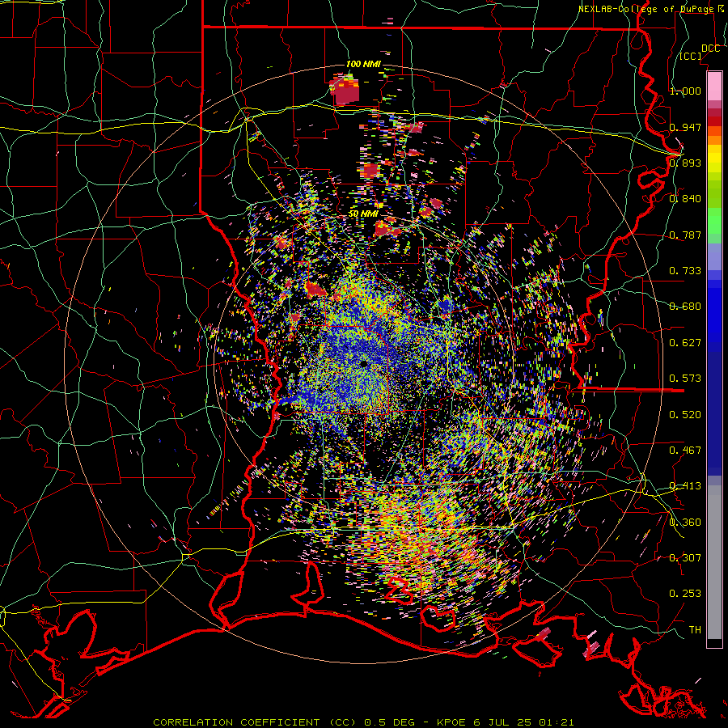The height and width of the screenshot is (728, 728).
Task: Click the 0.680 scale value
Action: click(685, 306)
